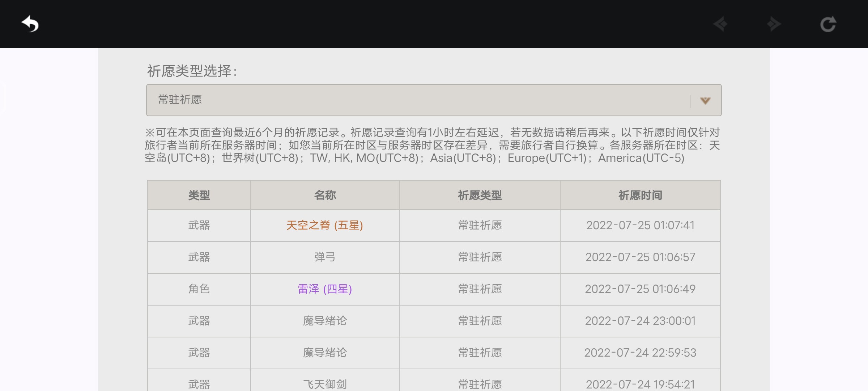Click timestamp 2022-07-25 01:06:49
868x391 pixels.
[640, 289]
